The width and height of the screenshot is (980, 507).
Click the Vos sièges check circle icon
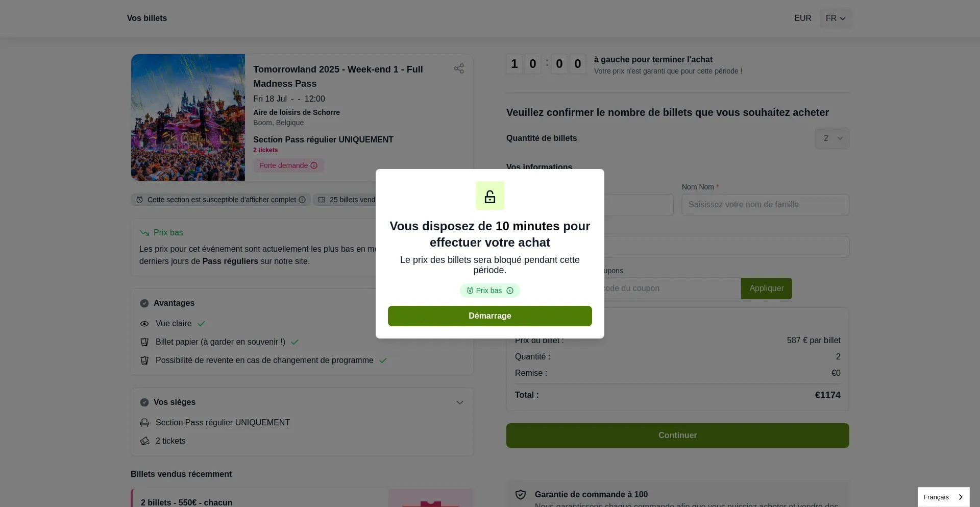tap(144, 402)
